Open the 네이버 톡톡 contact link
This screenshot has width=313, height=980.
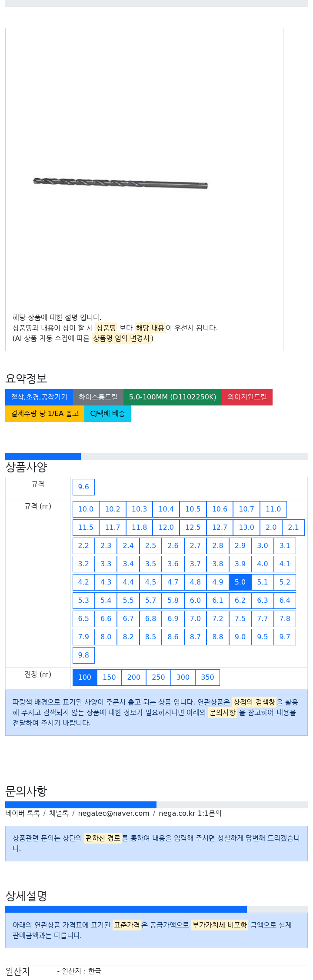[x=23, y=813]
